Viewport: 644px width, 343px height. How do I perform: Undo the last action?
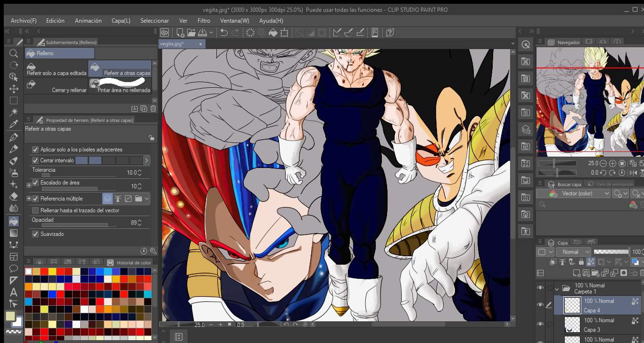point(224,33)
